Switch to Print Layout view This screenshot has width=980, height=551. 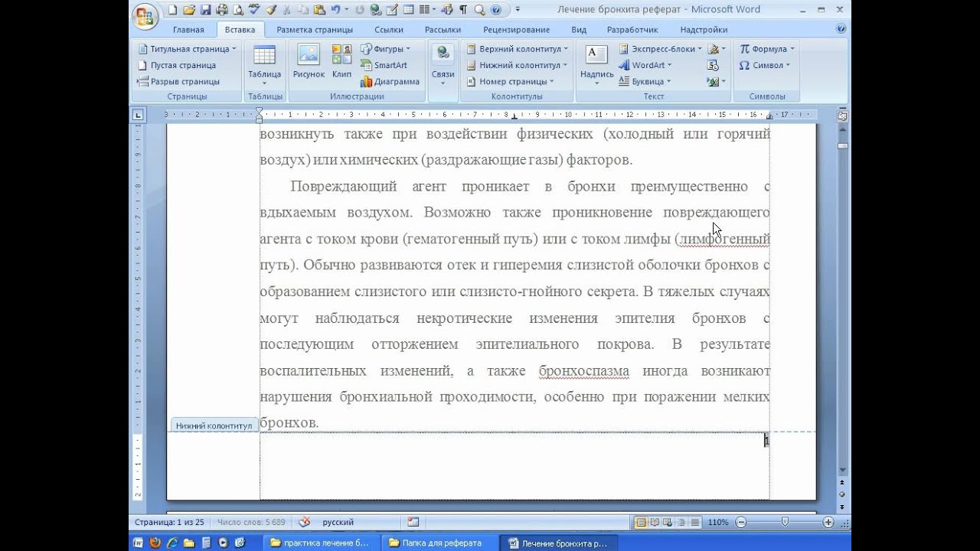pos(641,522)
